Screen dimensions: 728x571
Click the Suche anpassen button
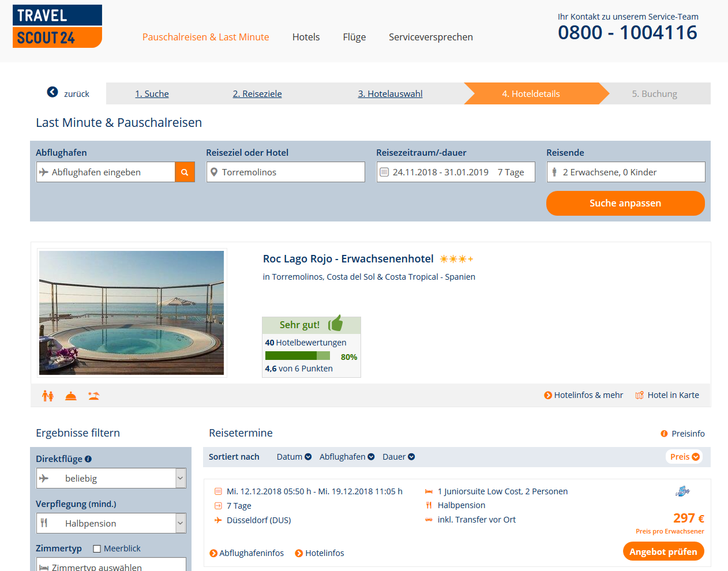click(625, 203)
